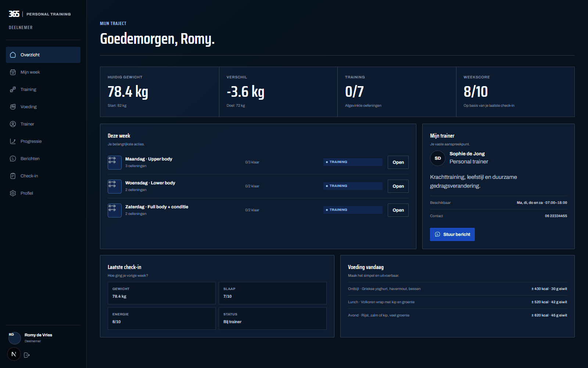Open the Check-in clipboard icon
588x368 pixels.
pyautogui.click(x=13, y=176)
